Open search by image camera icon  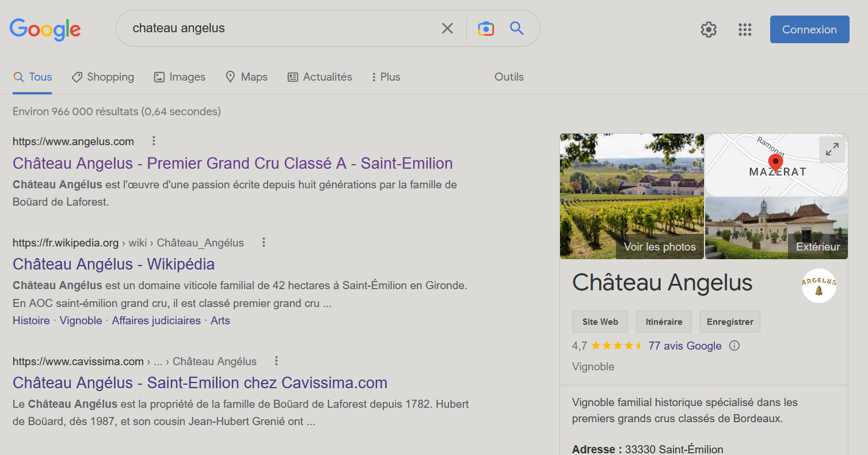(x=486, y=28)
